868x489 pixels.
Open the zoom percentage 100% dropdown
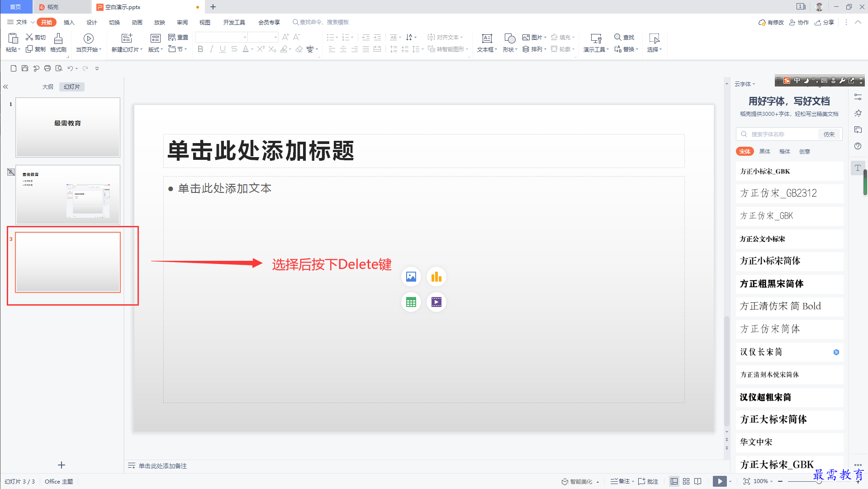(x=763, y=481)
